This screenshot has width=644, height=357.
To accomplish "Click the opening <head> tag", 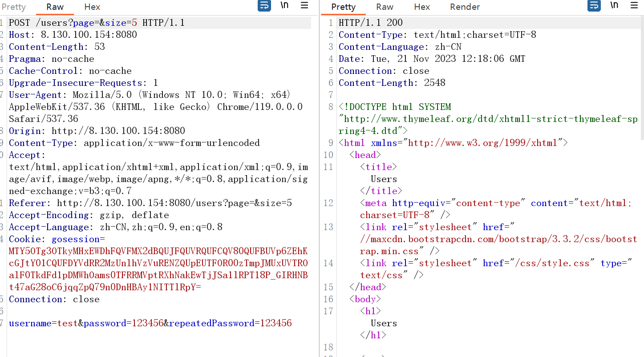I will (365, 155).
